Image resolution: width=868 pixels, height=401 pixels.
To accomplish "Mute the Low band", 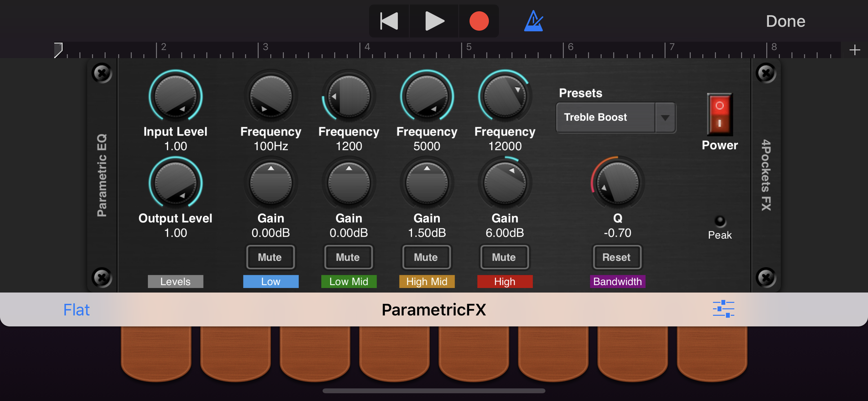I will [270, 257].
